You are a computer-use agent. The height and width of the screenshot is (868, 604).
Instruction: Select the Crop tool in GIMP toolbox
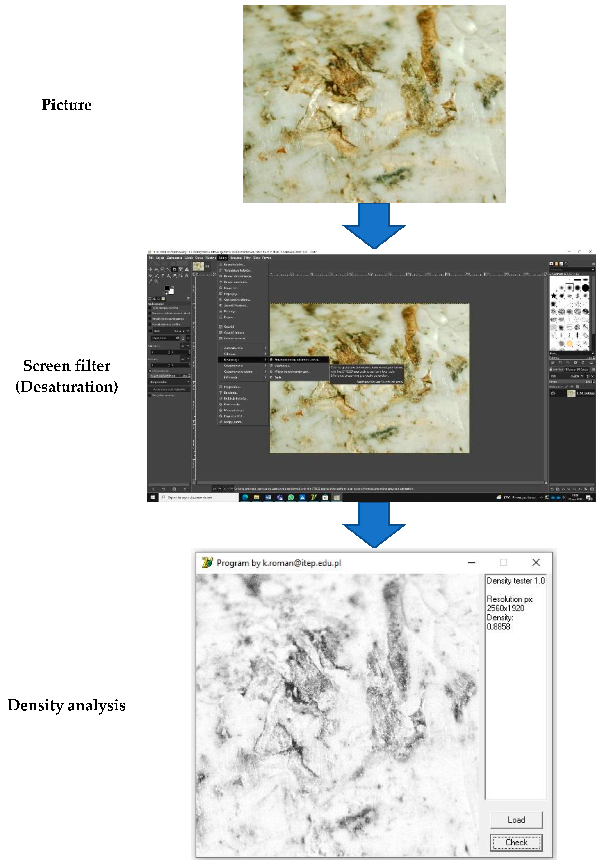click(175, 269)
